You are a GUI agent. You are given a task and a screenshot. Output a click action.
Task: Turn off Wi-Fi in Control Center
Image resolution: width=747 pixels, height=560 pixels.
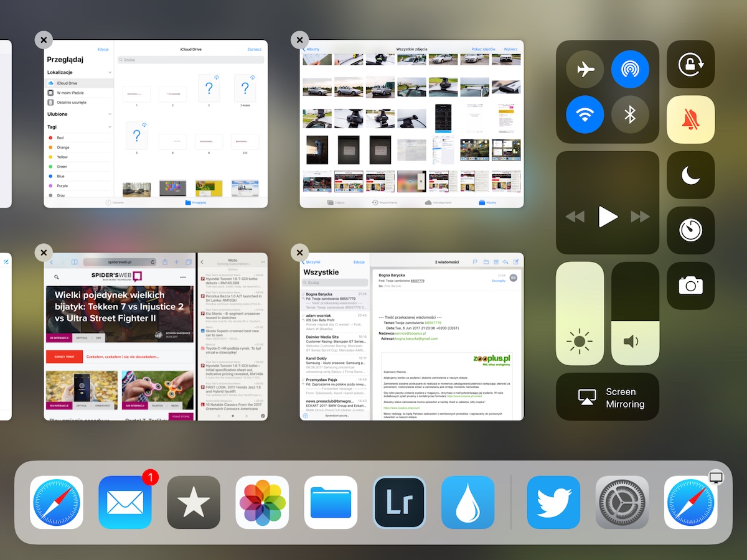pos(585,114)
